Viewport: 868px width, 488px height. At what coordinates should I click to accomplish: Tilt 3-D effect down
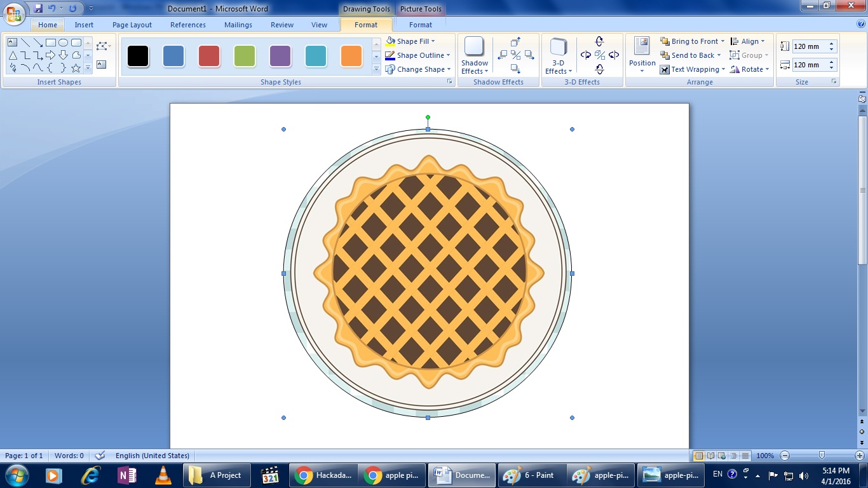(599, 69)
